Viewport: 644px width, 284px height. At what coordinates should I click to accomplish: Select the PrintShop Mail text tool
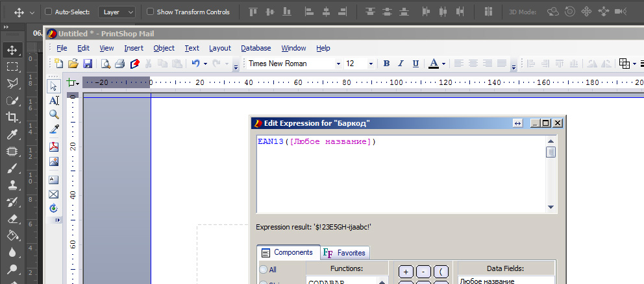(x=54, y=101)
